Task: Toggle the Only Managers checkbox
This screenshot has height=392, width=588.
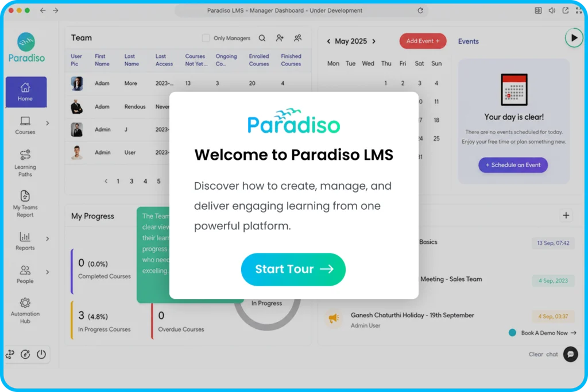Action: [206, 38]
